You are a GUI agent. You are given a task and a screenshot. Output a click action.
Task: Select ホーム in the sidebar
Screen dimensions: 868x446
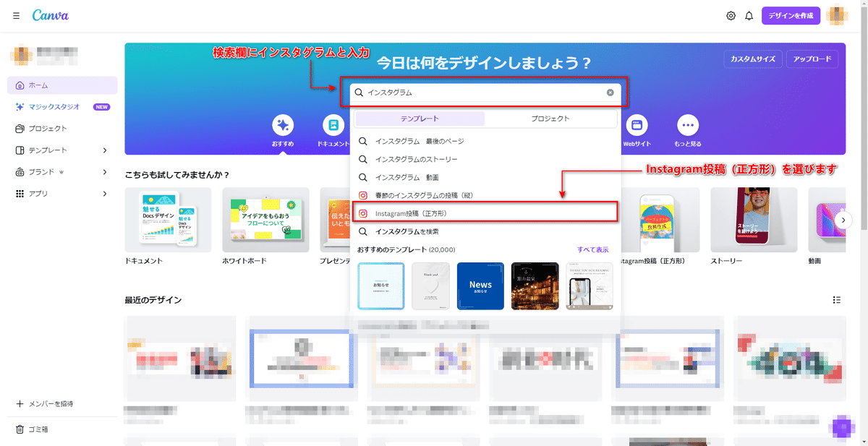point(62,85)
